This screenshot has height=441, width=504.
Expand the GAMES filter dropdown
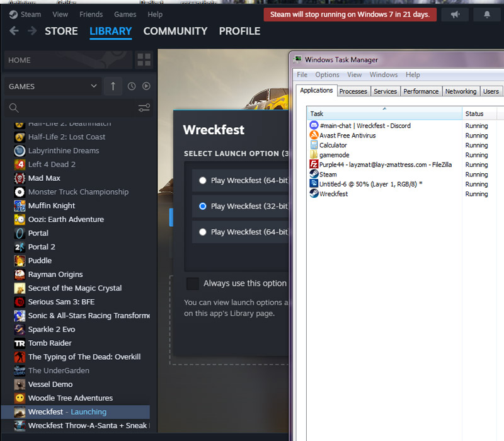tap(53, 86)
